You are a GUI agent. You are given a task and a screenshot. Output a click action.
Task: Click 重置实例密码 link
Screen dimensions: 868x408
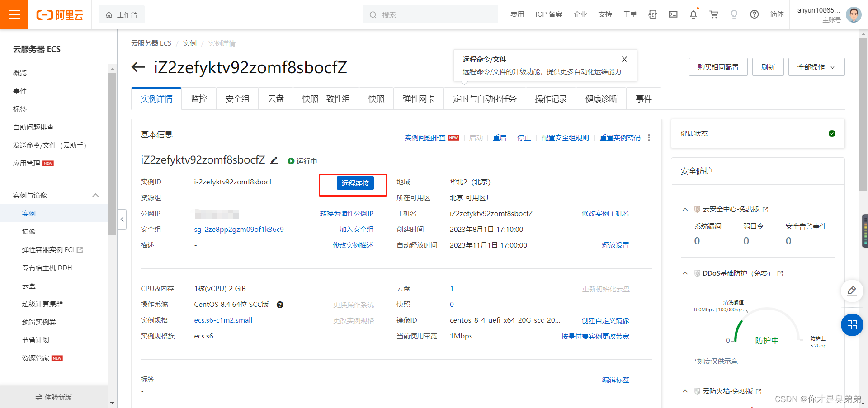point(620,138)
